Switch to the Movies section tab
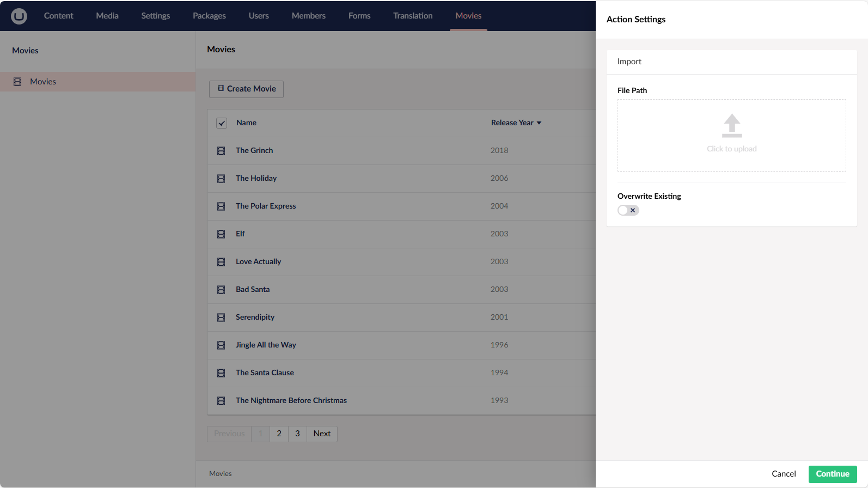 (x=468, y=16)
